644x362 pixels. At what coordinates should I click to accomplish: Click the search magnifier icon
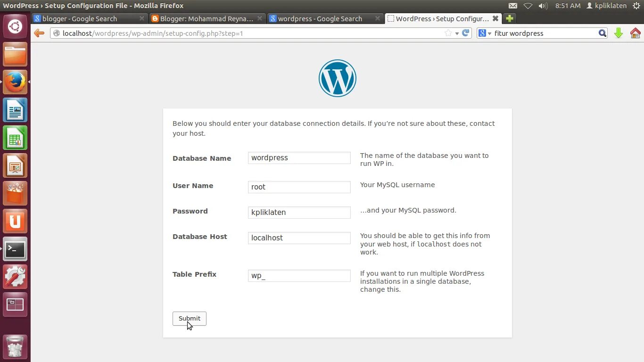(602, 33)
